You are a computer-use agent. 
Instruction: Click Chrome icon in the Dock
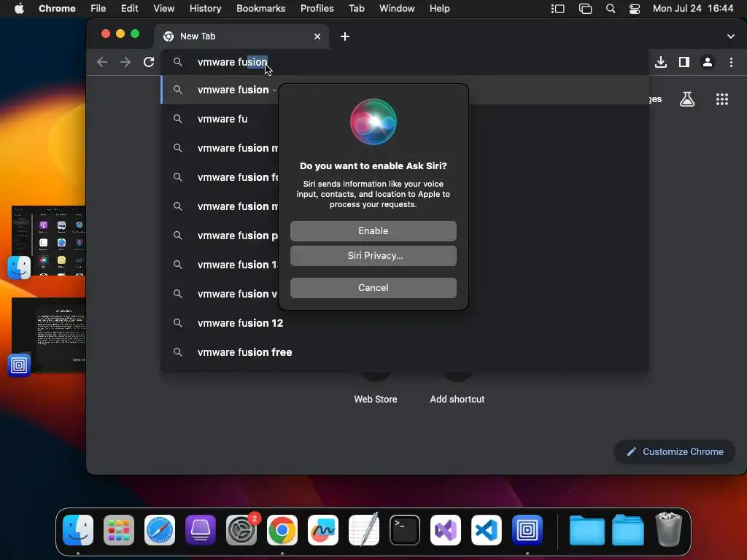click(282, 530)
